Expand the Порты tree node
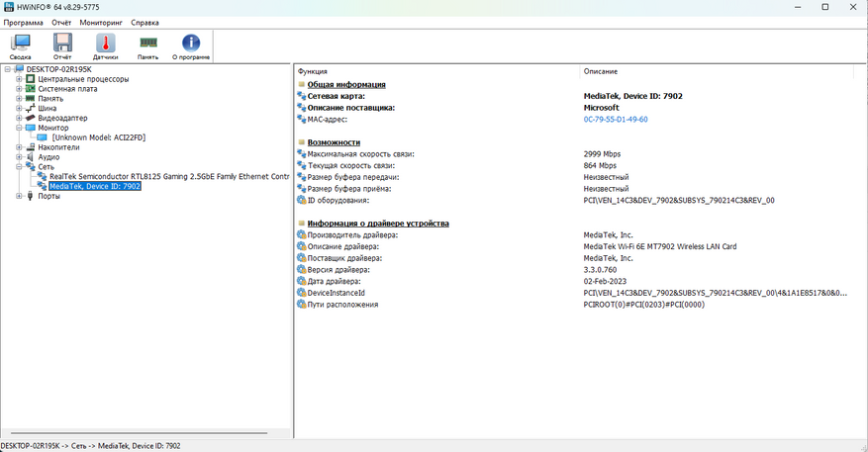Viewport: 868px width, 452px height. 19,196
